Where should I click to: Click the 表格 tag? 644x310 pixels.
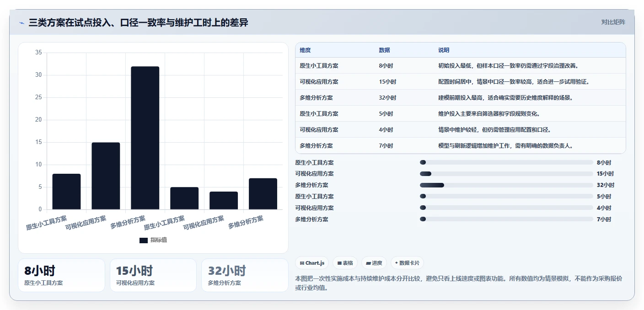pos(345,263)
